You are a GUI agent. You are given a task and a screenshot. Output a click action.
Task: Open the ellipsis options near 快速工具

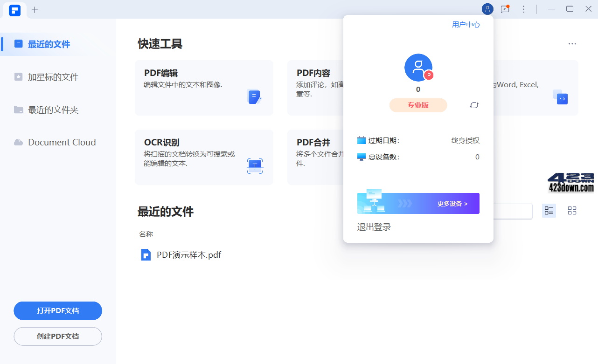click(572, 43)
